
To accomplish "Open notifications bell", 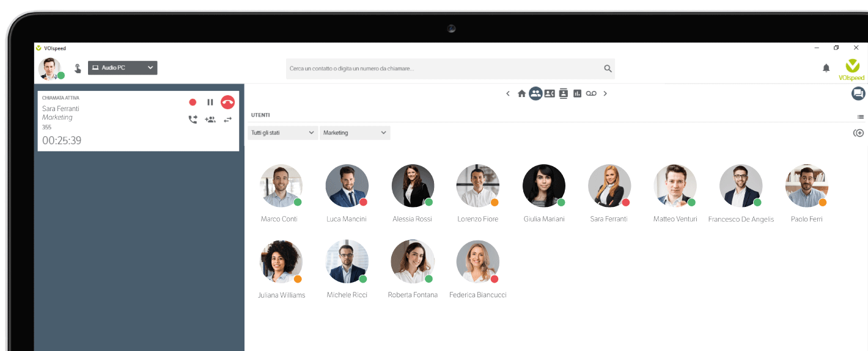I will coord(826,68).
